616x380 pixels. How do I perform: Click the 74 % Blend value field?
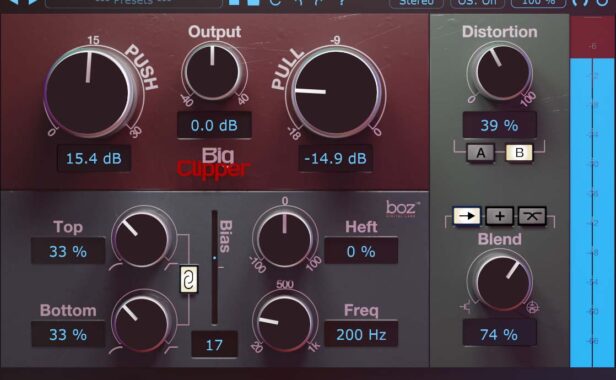(499, 334)
